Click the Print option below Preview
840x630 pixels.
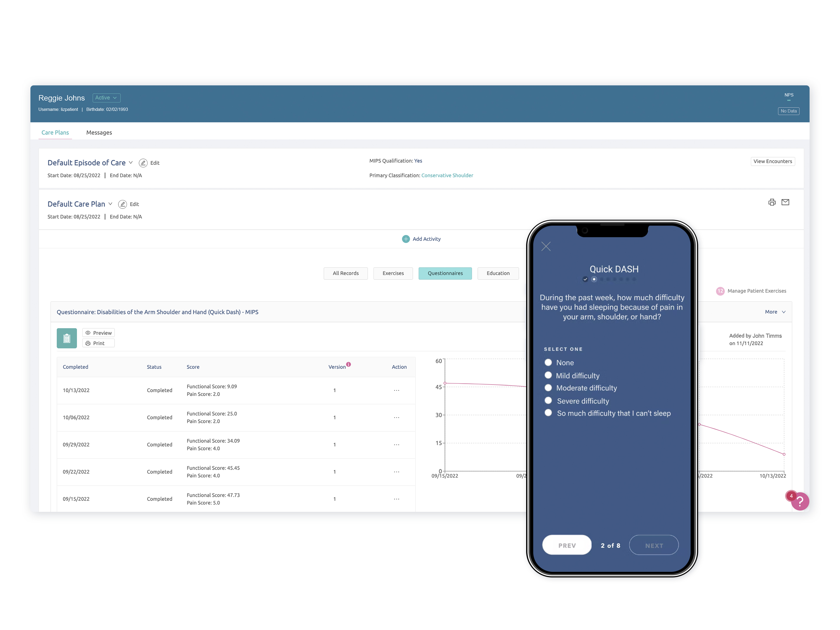(98, 343)
